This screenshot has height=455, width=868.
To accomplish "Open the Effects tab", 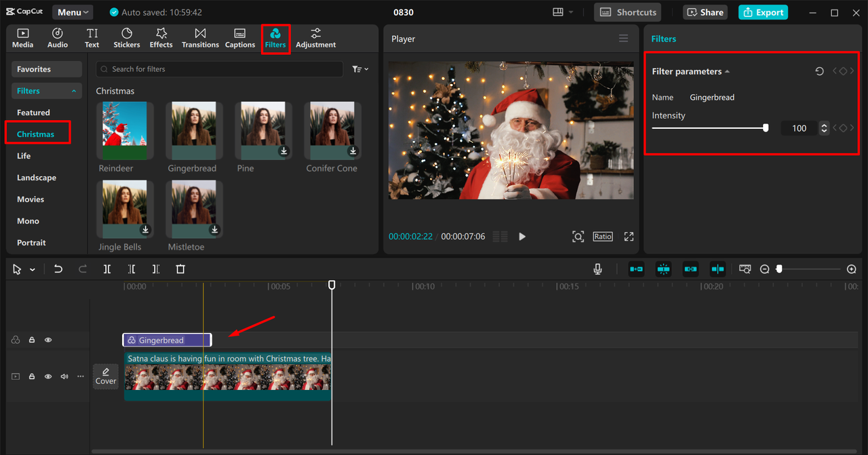I will click(x=161, y=39).
